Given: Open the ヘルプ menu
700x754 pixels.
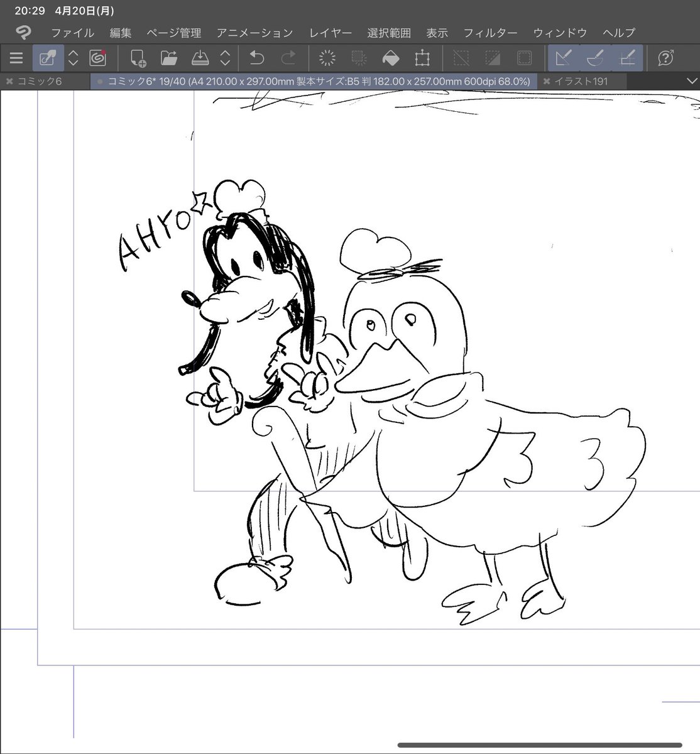Looking at the screenshot, I should coord(619,33).
